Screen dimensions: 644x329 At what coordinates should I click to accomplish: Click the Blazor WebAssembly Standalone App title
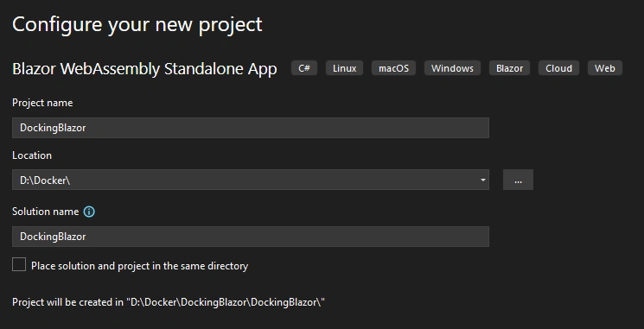click(x=144, y=68)
